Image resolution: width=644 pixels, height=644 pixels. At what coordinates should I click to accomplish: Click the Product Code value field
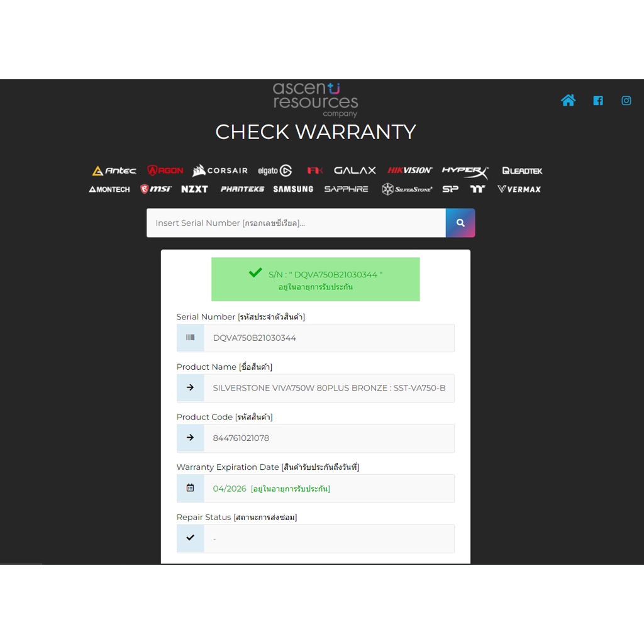point(328,438)
